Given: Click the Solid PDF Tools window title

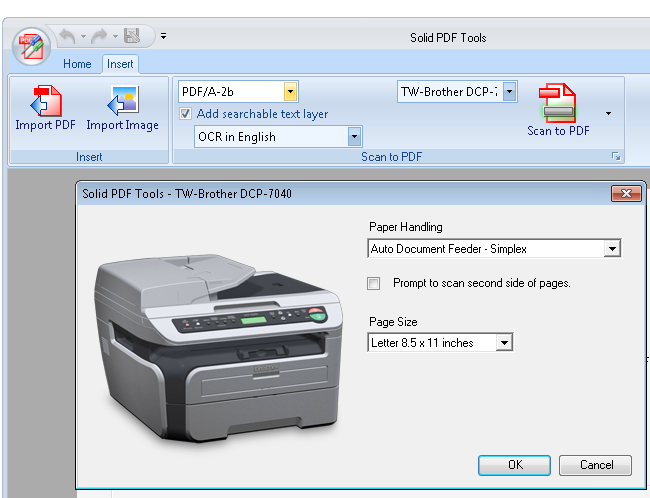Looking at the screenshot, I should click(448, 38).
